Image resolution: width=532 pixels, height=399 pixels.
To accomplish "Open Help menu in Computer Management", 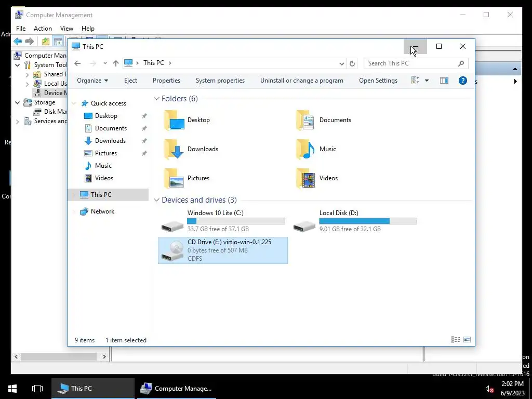I will click(88, 29).
